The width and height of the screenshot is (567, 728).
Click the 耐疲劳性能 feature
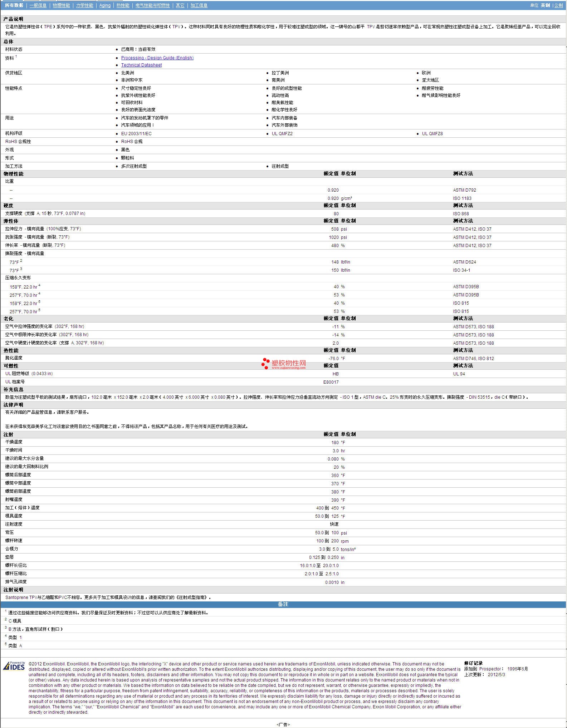[432, 88]
